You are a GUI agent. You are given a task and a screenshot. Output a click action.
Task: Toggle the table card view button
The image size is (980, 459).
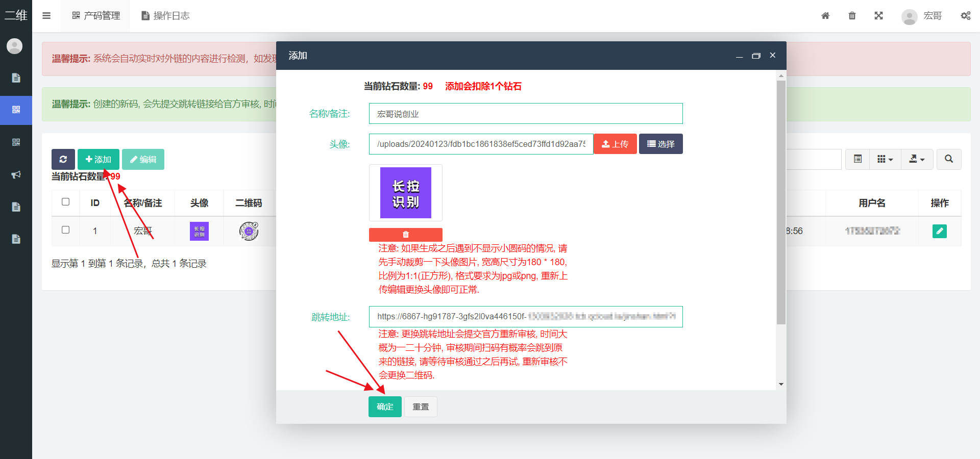(857, 159)
